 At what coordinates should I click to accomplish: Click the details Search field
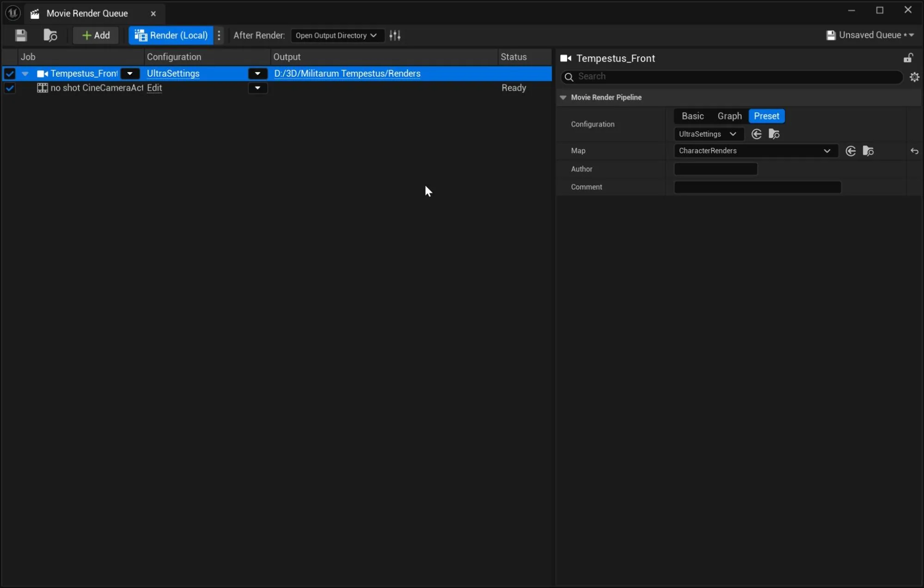pos(732,77)
